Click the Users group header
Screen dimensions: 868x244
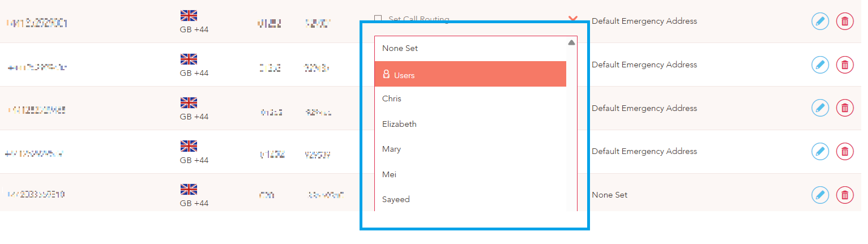click(x=470, y=74)
